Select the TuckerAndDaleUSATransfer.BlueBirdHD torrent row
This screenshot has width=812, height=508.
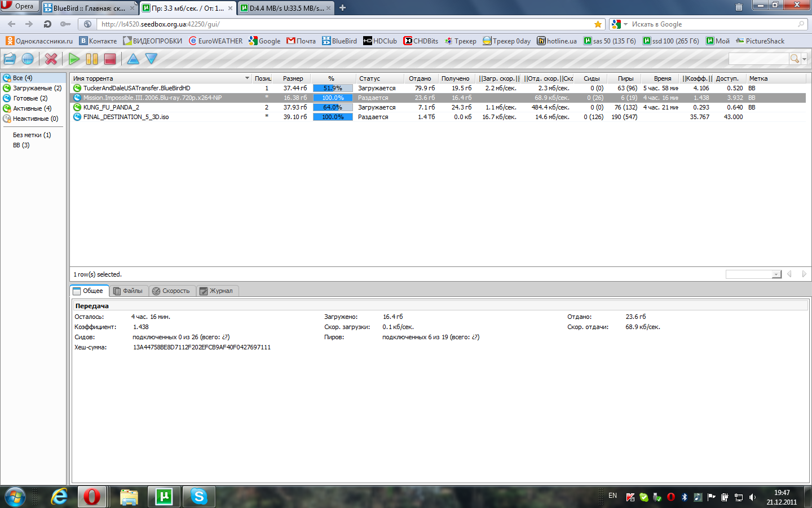pos(439,88)
